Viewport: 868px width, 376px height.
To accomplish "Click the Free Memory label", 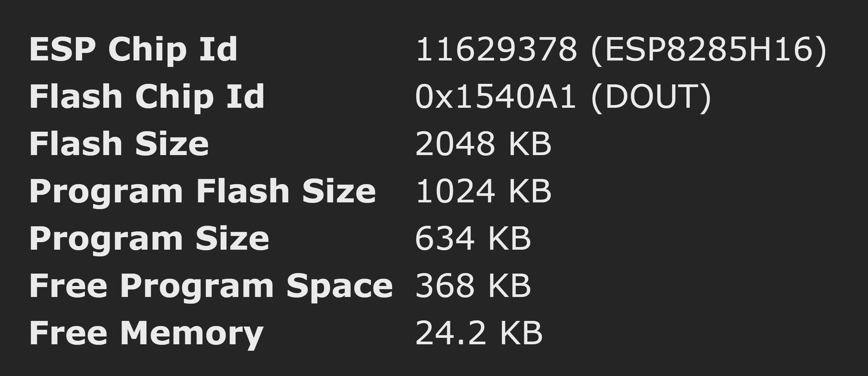I will click(x=146, y=333).
